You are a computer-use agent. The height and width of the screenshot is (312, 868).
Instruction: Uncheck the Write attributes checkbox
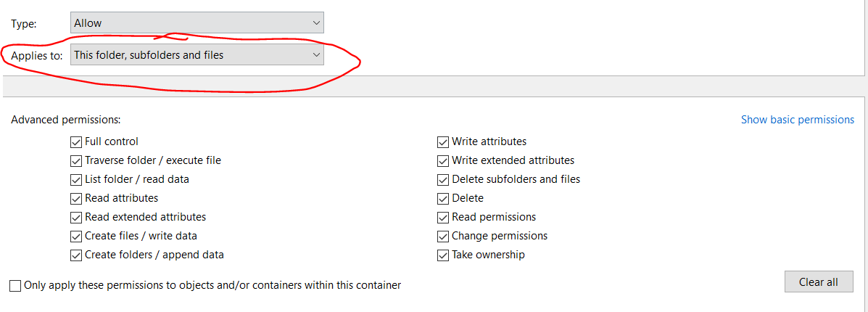tap(443, 142)
